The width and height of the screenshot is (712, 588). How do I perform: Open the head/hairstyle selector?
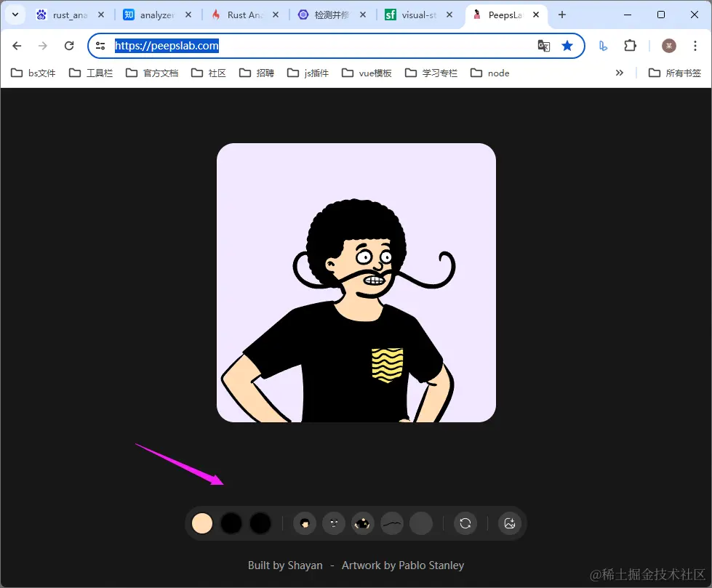click(x=305, y=523)
